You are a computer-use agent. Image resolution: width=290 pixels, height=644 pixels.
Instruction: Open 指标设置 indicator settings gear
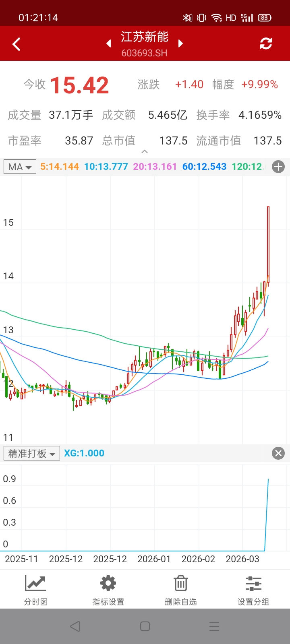coord(108,590)
